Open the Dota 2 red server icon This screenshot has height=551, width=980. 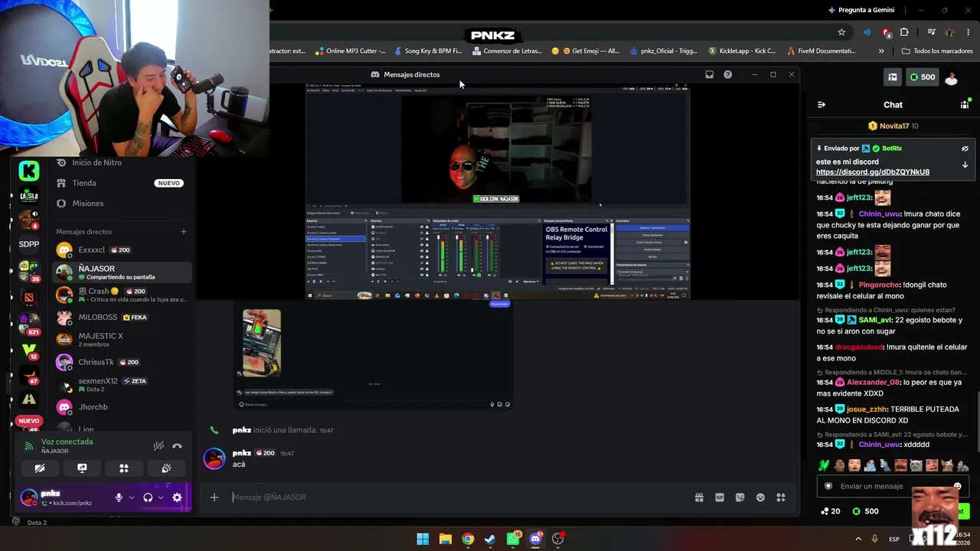(29, 297)
